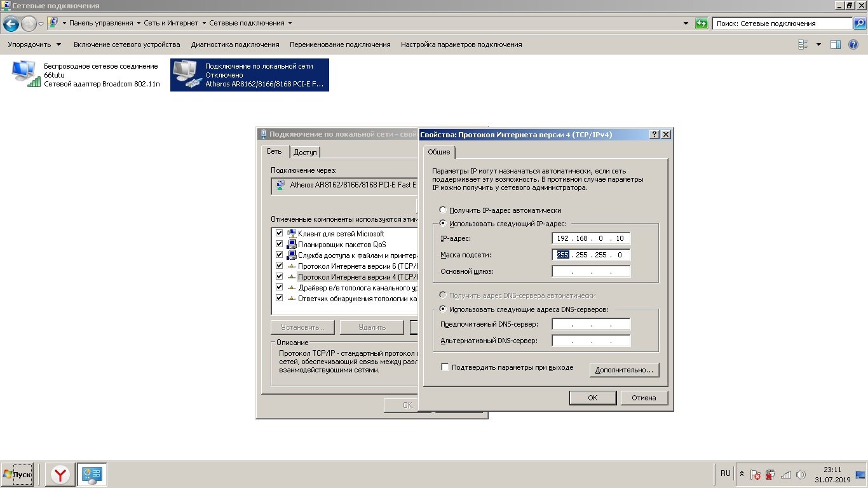868x488 pixels.
Task: Open the Пуск start menu
Action: [17, 475]
